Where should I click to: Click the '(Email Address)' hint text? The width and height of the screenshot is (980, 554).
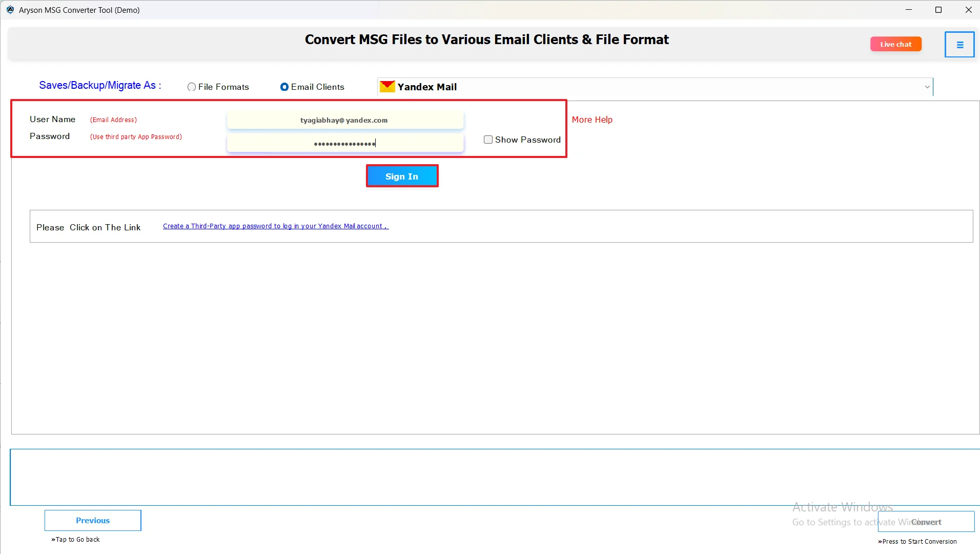[113, 120]
